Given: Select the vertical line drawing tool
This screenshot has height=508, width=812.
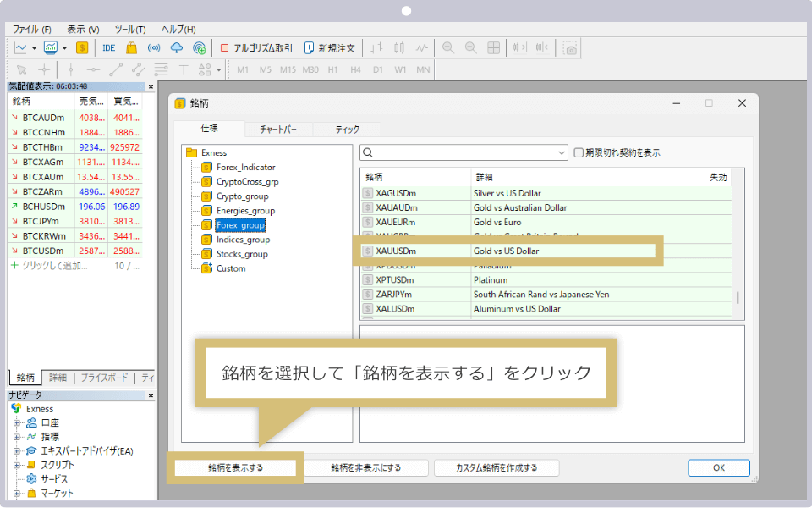Looking at the screenshot, I should point(71,69).
